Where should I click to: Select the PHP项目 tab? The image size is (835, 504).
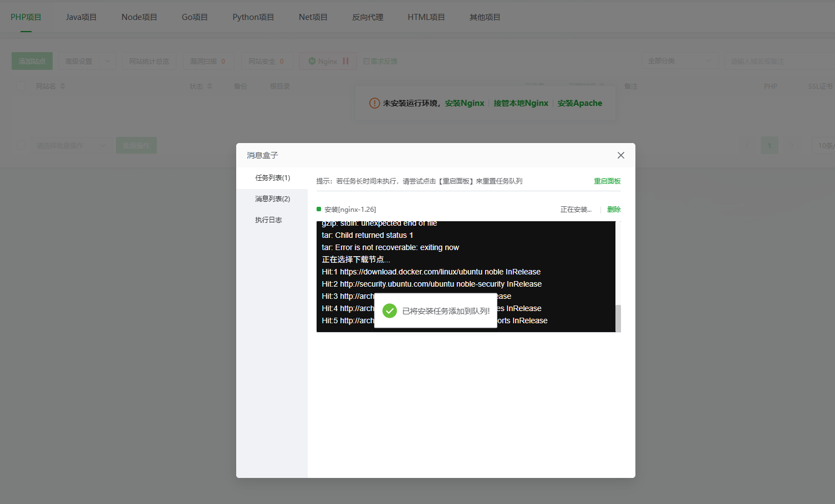26,17
